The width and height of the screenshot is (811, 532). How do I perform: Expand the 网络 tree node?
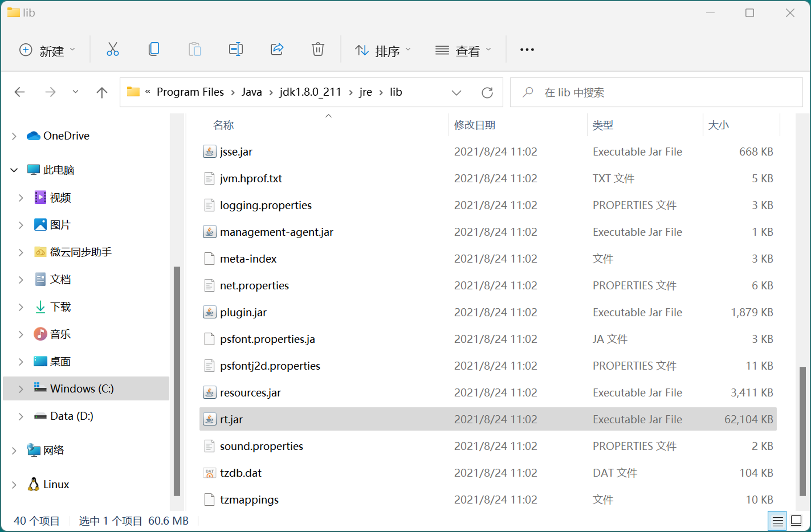point(14,451)
